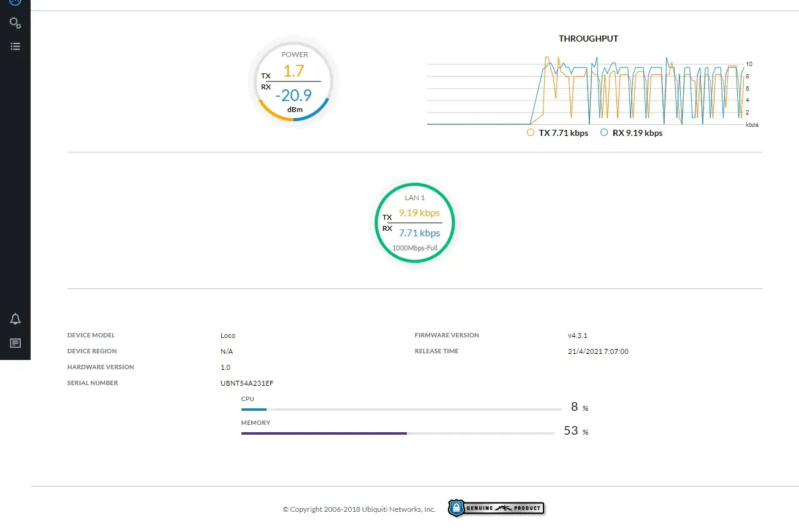Open the settings gears in sidebar
The height and width of the screenshot is (532, 799).
click(x=15, y=23)
